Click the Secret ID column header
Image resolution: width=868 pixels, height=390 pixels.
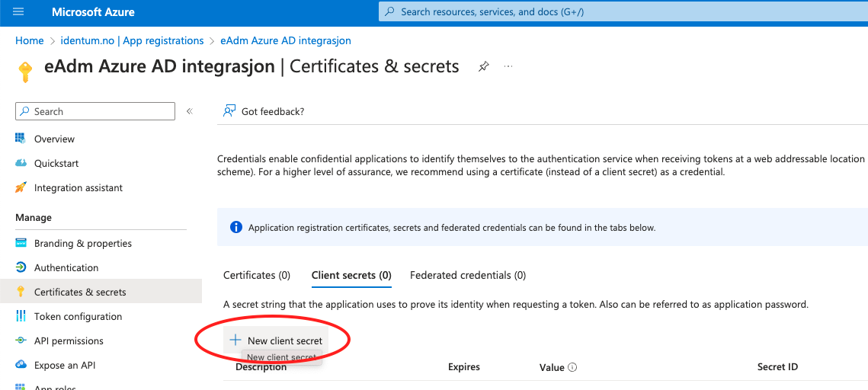point(777,366)
